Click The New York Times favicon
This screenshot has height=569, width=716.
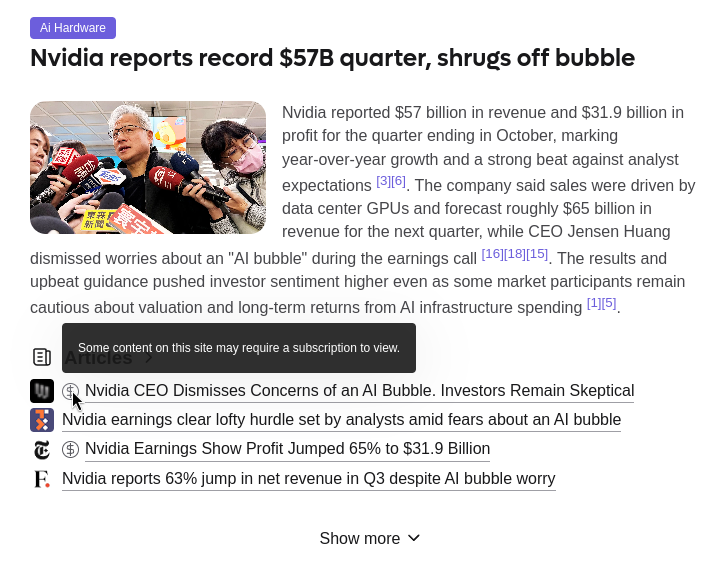pos(42,450)
